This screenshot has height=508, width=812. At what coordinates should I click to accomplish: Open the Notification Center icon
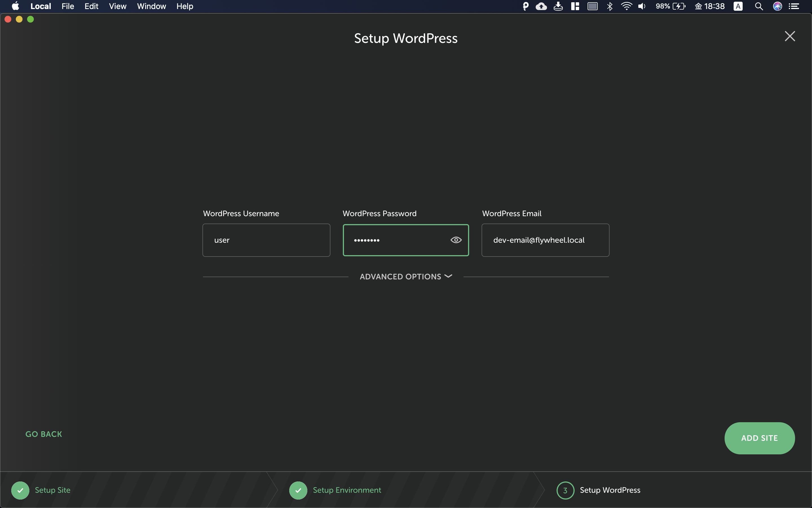click(794, 6)
